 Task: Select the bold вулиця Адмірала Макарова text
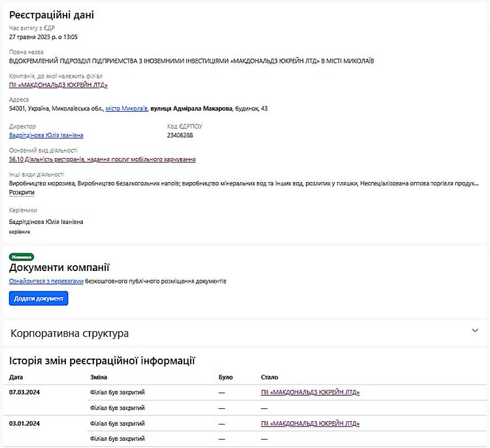coord(191,108)
